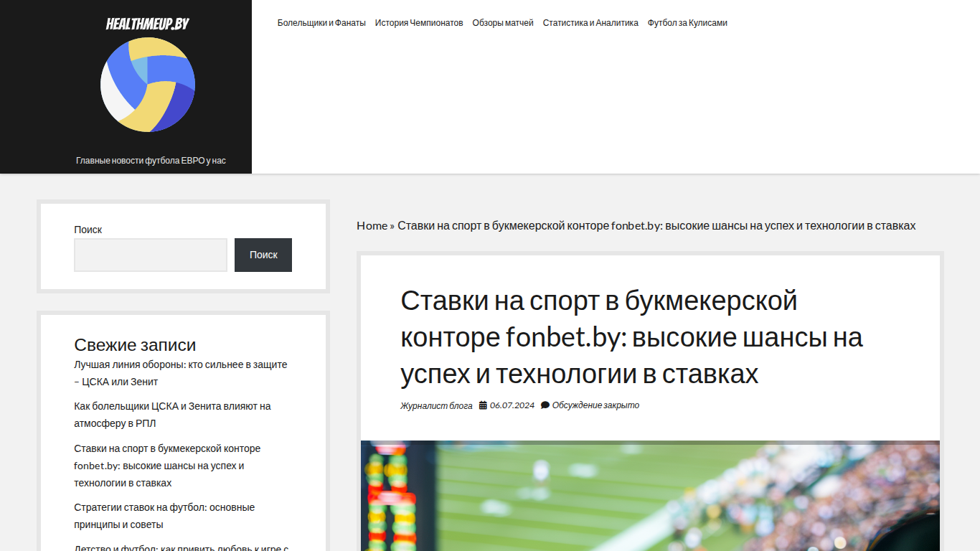Click the 06.07.2024 post date

pyautogui.click(x=512, y=405)
